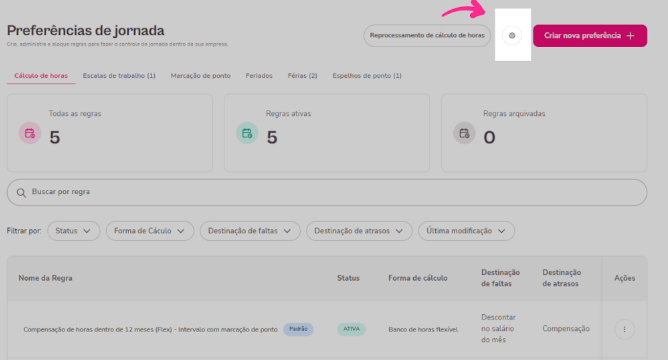Image resolution: width=668 pixels, height=360 pixels.
Task: Click Reprocessamento de cálculo de horas button
Action: [x=427, y=36]
